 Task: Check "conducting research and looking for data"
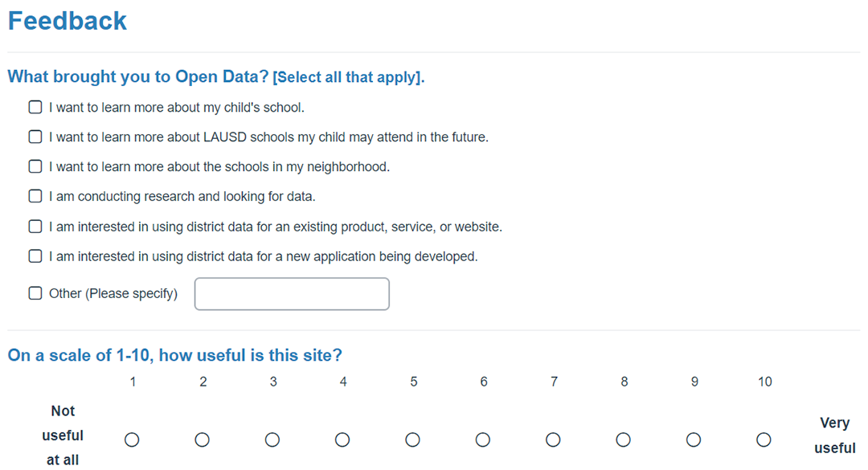pyautogui.click(x=35, y=196)
